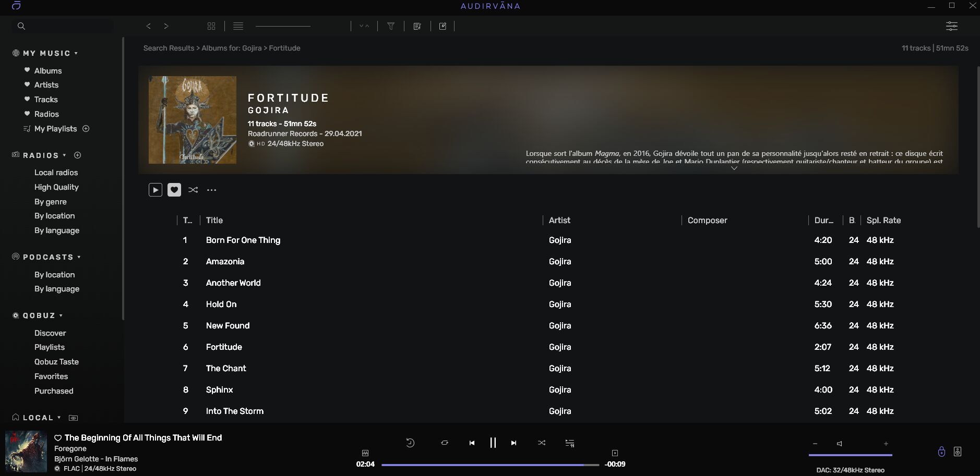Open My Playlists in sidebar
This screenshot has width=980, height=476.
point(55,128)
